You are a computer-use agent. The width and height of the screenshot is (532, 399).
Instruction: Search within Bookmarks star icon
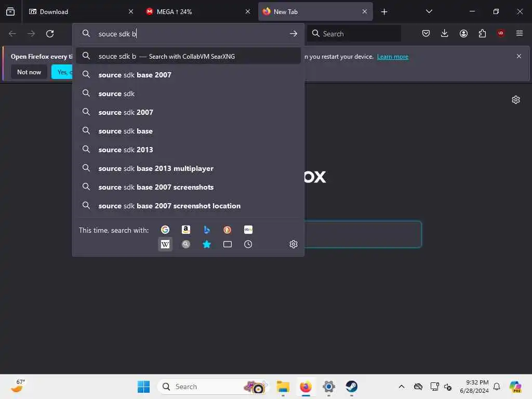tap(207, 244)
